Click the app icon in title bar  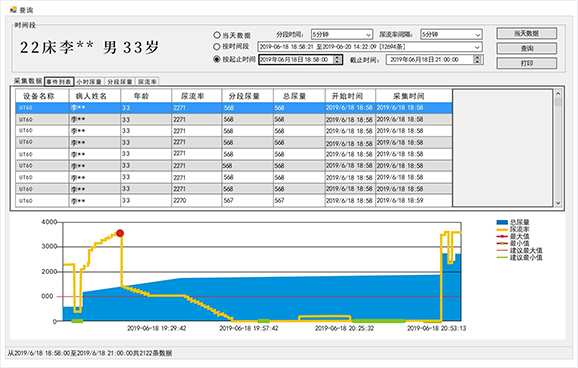(13, 9)
